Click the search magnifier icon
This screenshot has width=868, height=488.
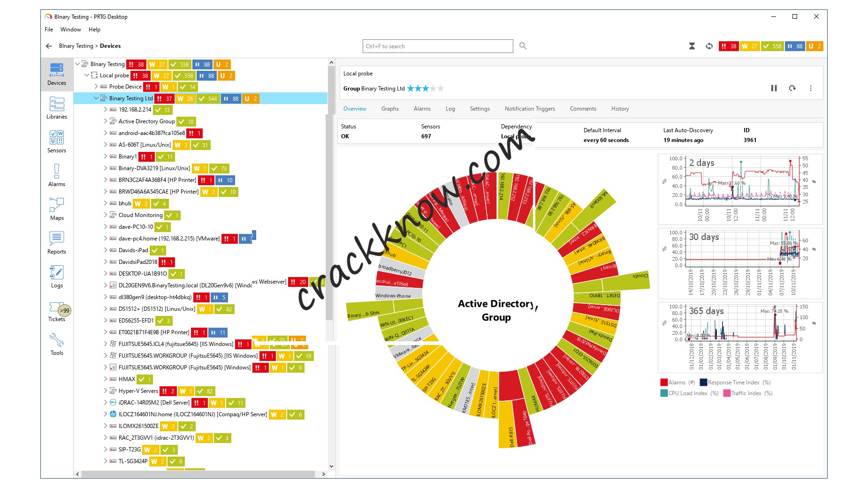[523, 46]
